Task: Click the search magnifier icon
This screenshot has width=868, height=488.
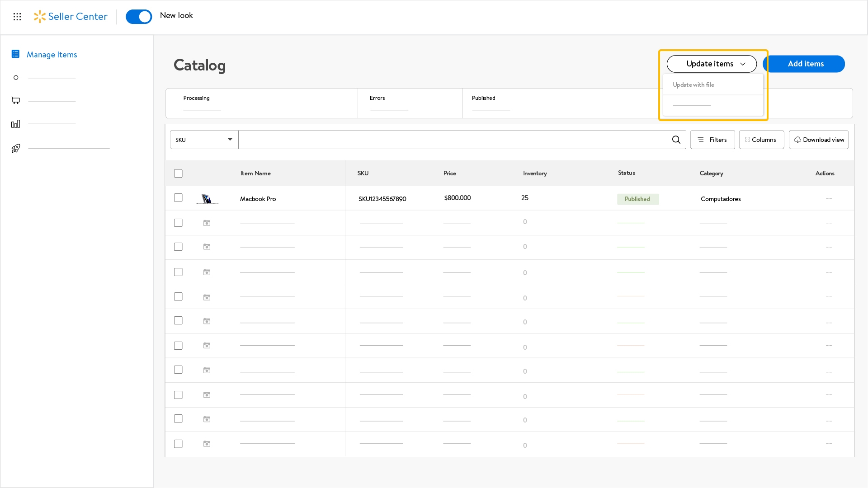Action: tap(676, 140)
